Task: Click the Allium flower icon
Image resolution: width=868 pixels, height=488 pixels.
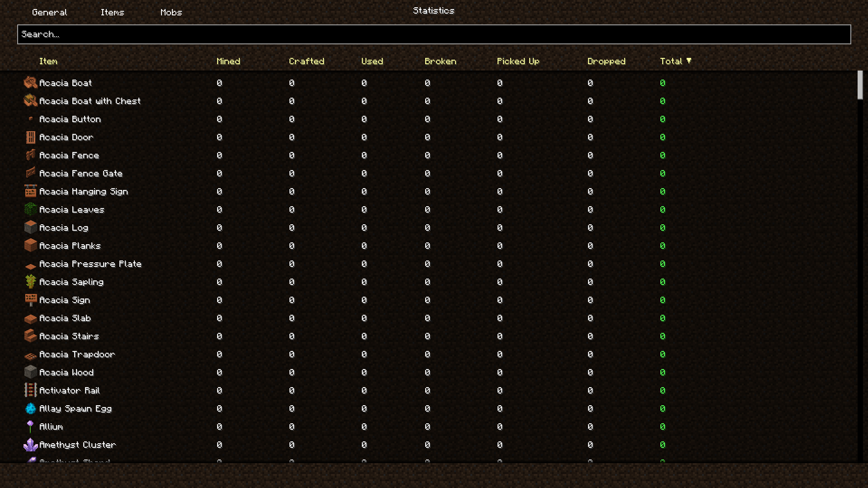Action: (x=30, y=426)
